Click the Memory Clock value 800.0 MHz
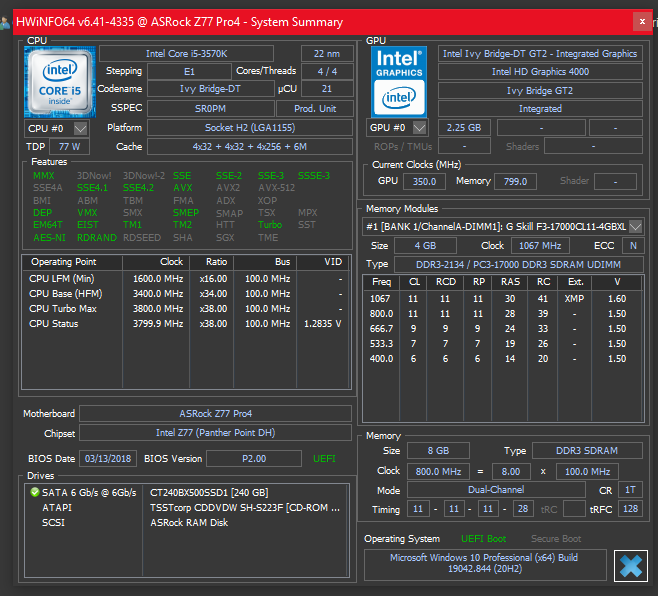The image size is (658, 596). pos(438,472)
